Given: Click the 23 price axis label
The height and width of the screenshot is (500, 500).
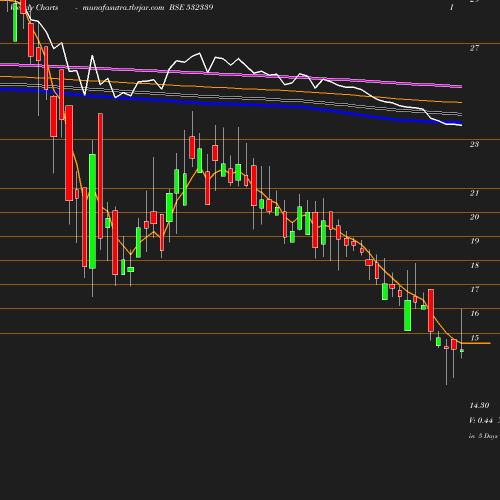Looking at the screenshot, I should pos(474,144).
